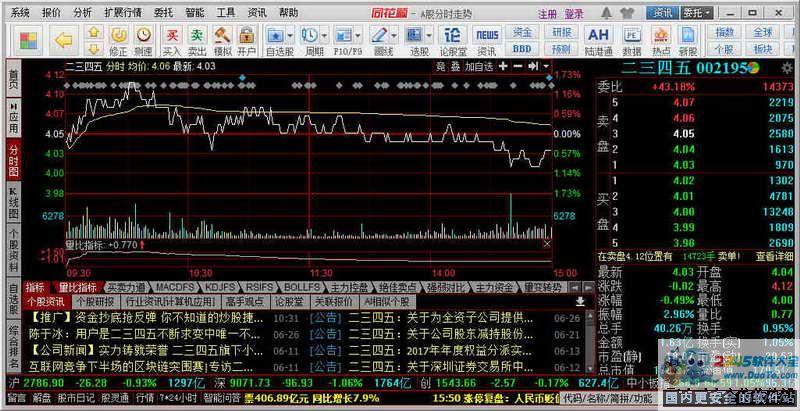The height and width of the screenshot is (411, 800).
Task: Click the 卖出 sell icon
Action: (196, 41)
